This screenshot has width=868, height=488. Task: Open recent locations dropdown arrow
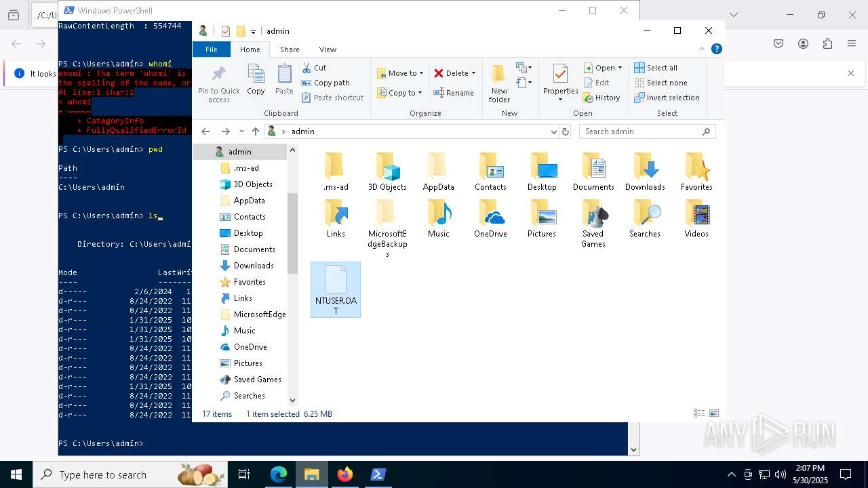point(241,131)
